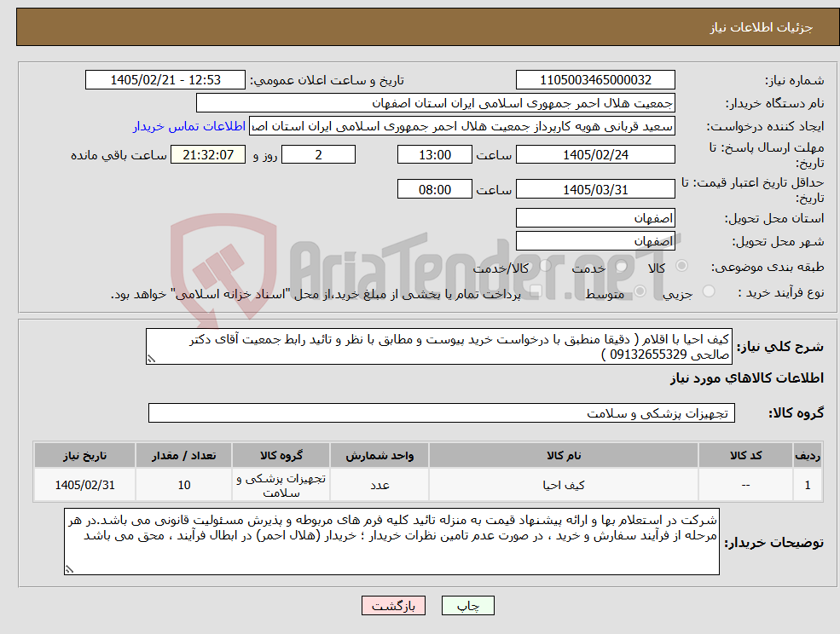The image size is (840, 634).
Task: Click the goods group field تجهیزات پزشکی و سلامت
Action: (442, 412)
